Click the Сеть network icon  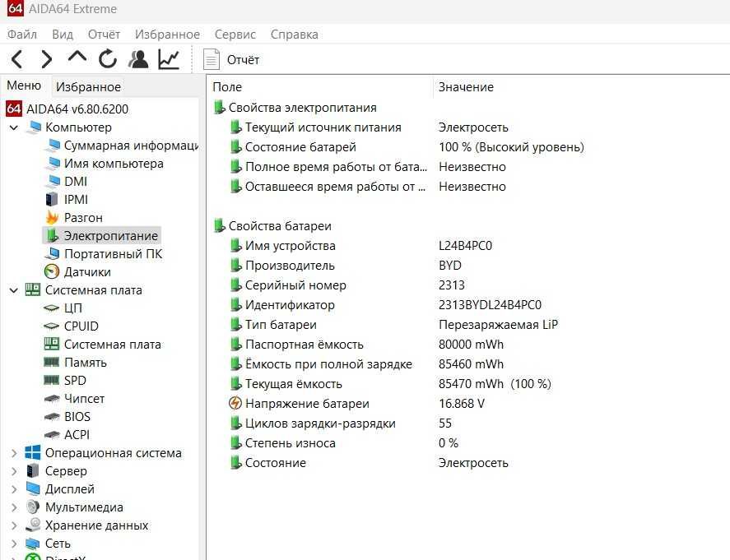pos(33,544)
